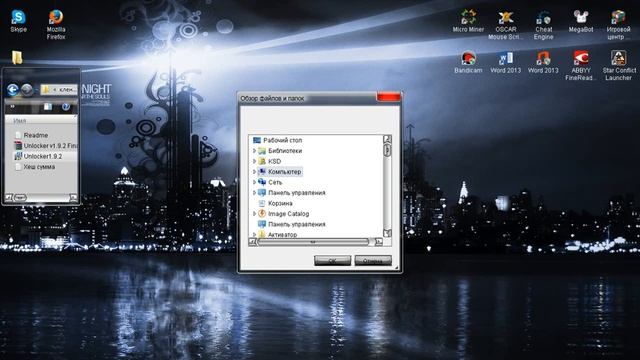Select the KSD user folder

269,161
